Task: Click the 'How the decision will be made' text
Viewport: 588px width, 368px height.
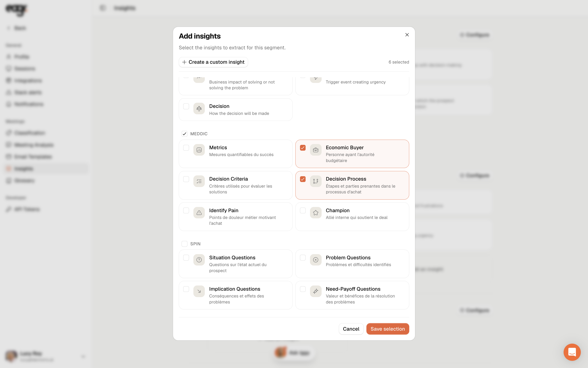Action: click(x=239, y=113)
